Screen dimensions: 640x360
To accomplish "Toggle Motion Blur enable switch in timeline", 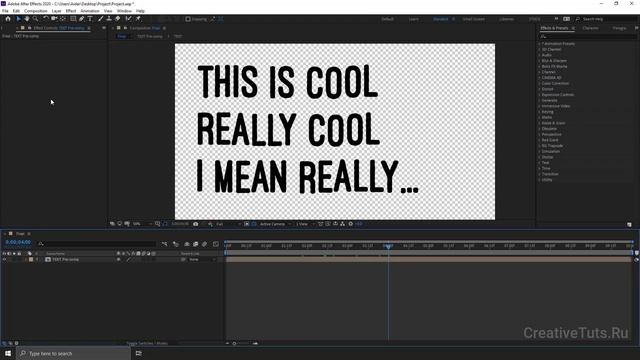I will pyautogui.click(x=204, y=244).
